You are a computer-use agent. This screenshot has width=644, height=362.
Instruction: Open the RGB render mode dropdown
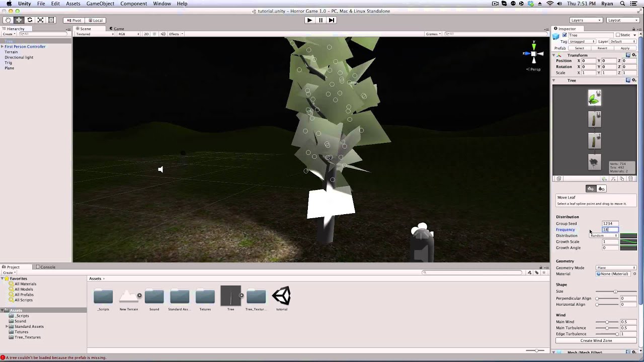pyautogui.click(x=129, y=34)
